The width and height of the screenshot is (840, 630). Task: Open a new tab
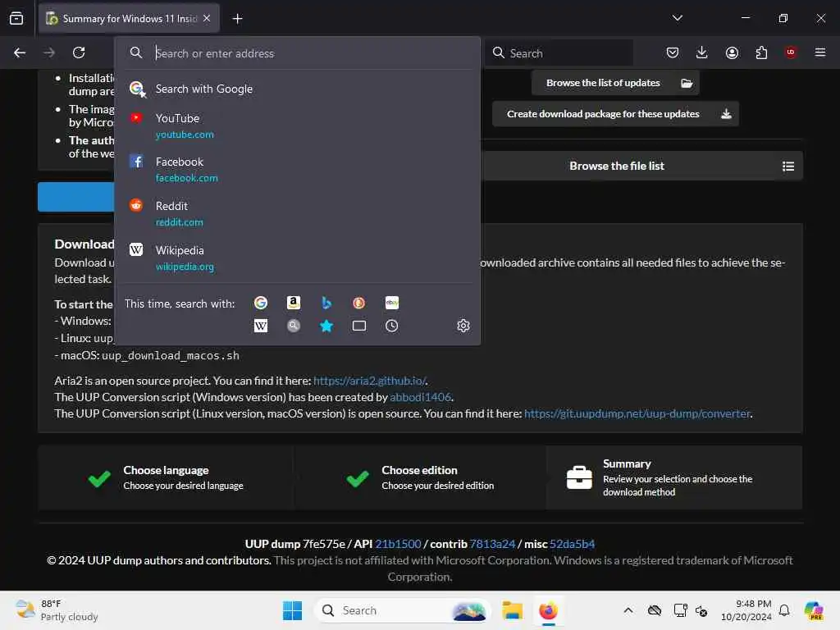(237, 19)
